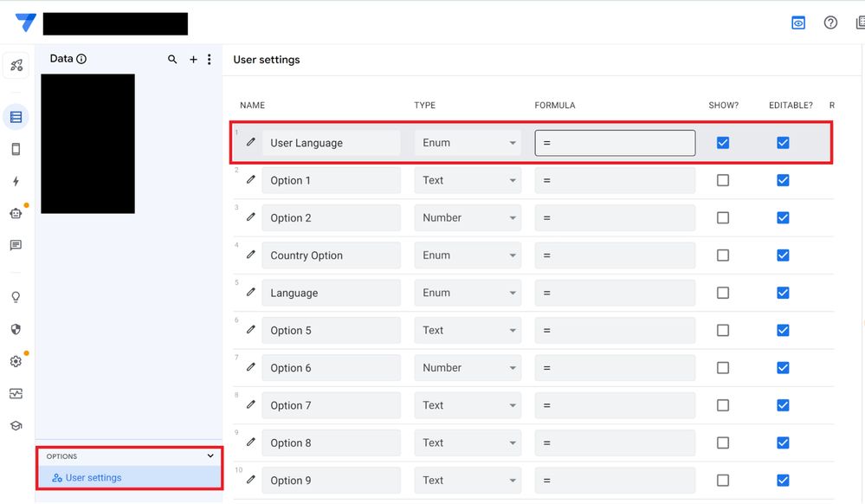Image resolution: width=865 pixels, height=504 pixels.
Task: Click the Option 1 formula field
Action: [x=615, y=180]
